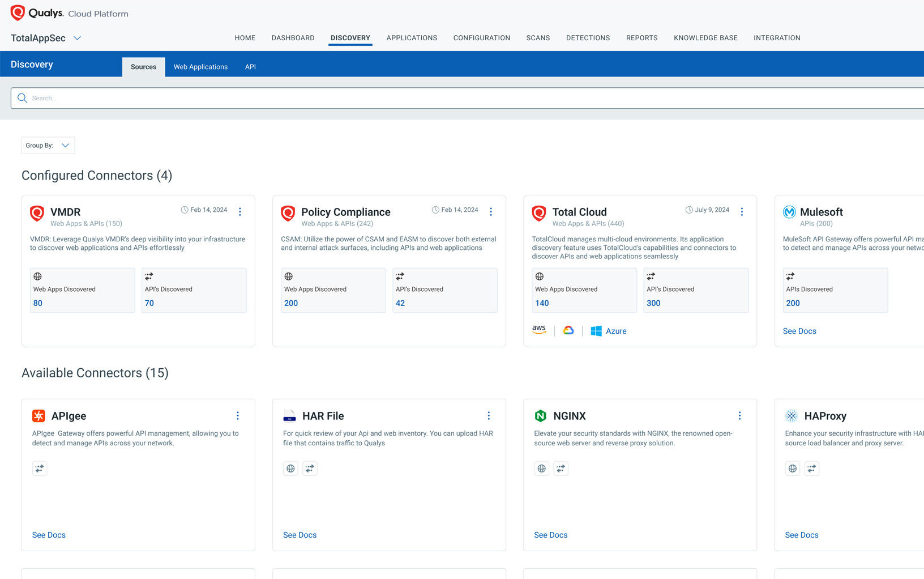The width and height of the screenshot is (924, 579).
Task: Open the VMDR card three-dot menu
Action: click(240, 211)
